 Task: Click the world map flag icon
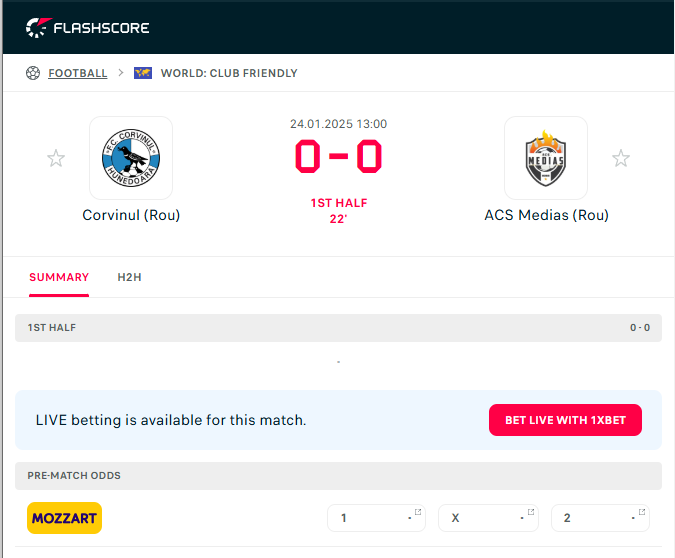[x=143, y=73]
